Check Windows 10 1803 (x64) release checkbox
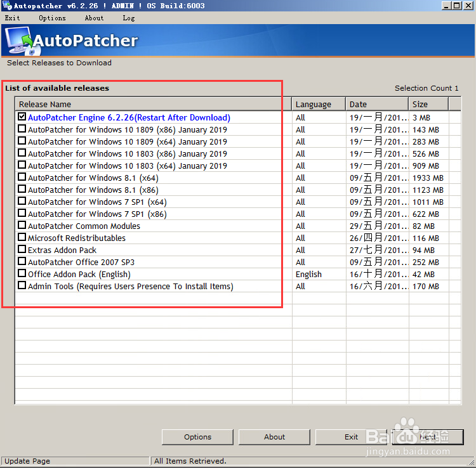The image size is (476, 468). tap(22, 165)
